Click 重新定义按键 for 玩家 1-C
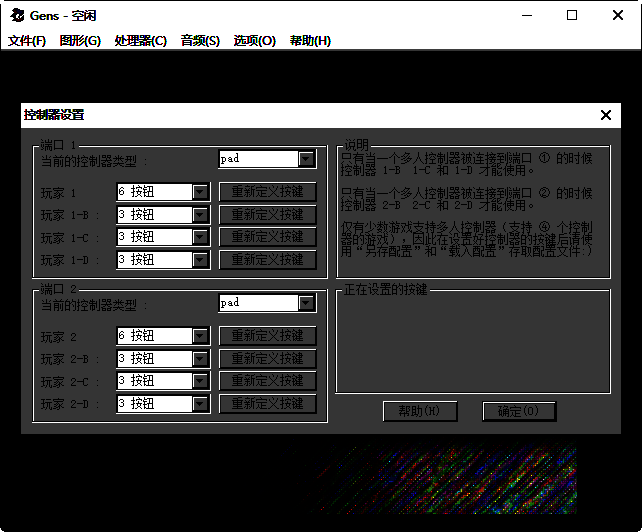 (267, 237)
